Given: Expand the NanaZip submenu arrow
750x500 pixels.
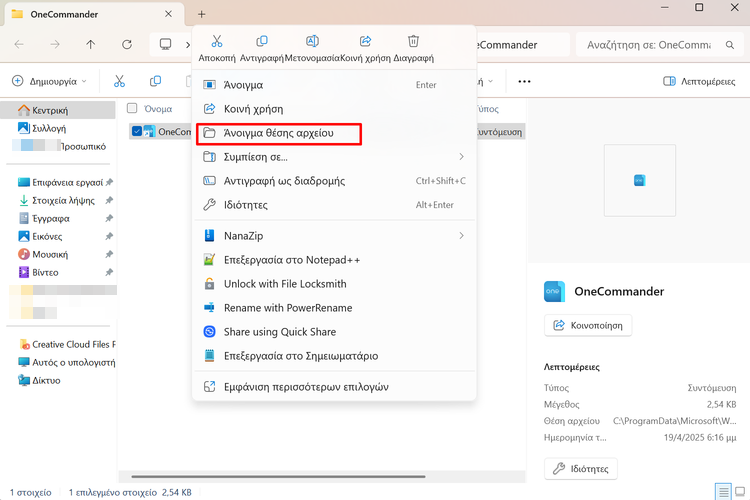Looking at the screenshot, I should tap(462, 235).
